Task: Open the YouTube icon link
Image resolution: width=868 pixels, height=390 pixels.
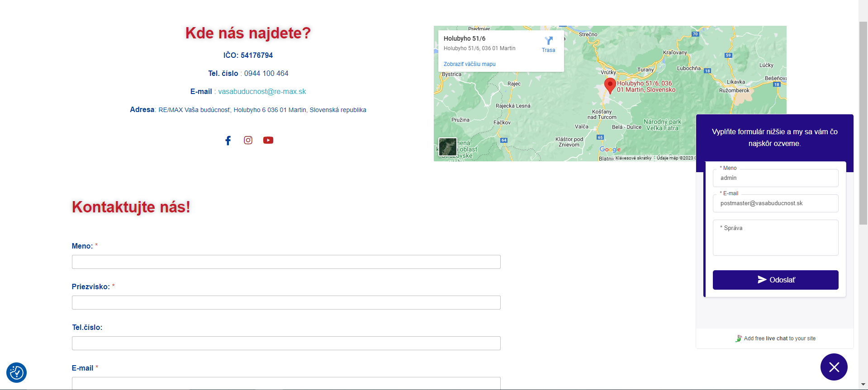Action: tap(268, 140)
